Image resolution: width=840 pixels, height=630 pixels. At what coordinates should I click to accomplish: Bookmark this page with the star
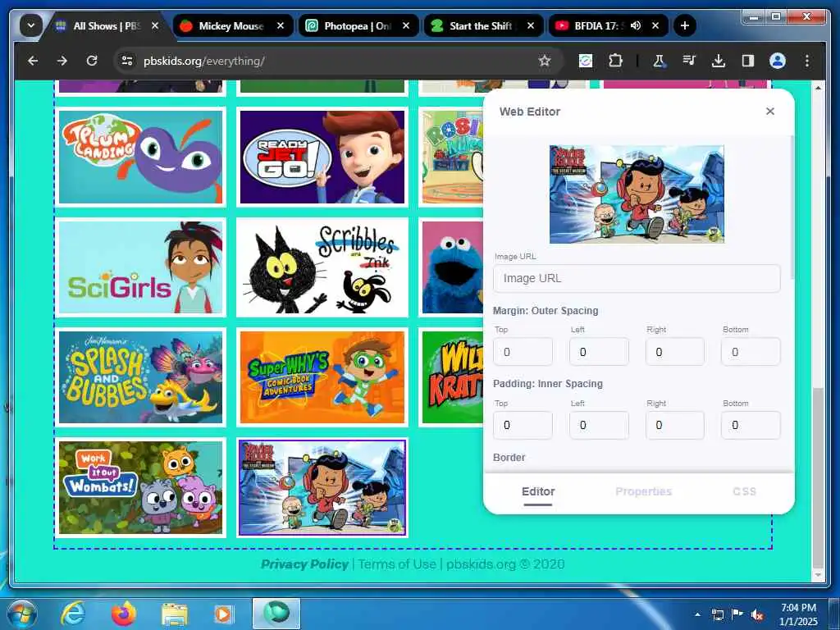[x=545, y=61]
